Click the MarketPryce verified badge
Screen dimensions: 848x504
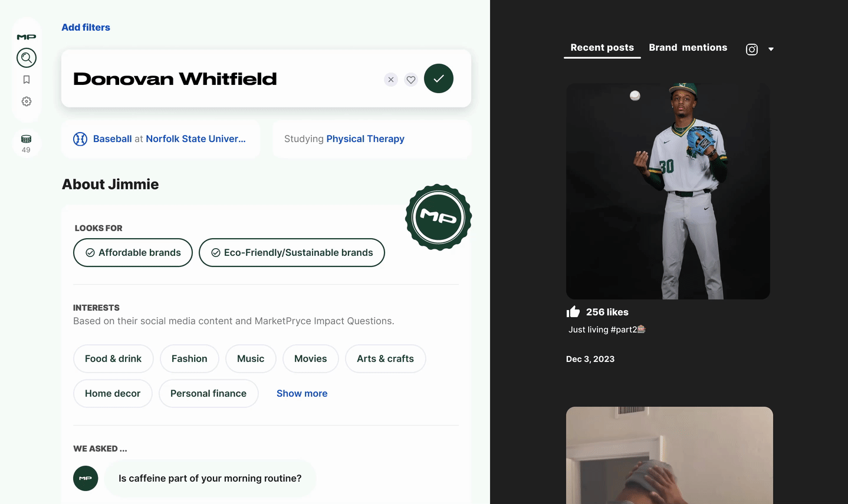click(x=438, y=217)
